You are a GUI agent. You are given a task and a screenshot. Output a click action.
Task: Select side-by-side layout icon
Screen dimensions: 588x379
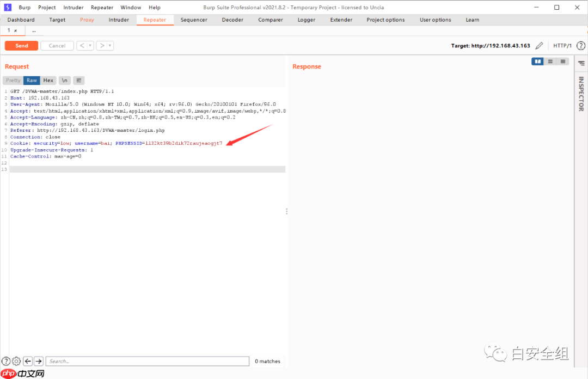pyautogui.click(x=537, y=61)
